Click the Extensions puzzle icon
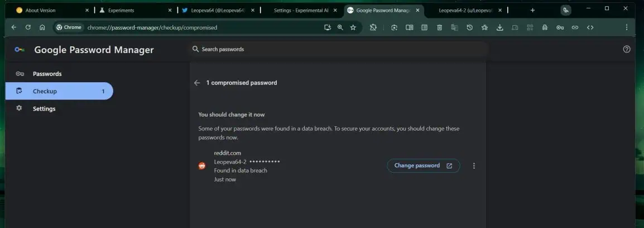 (x=373, y=27)
